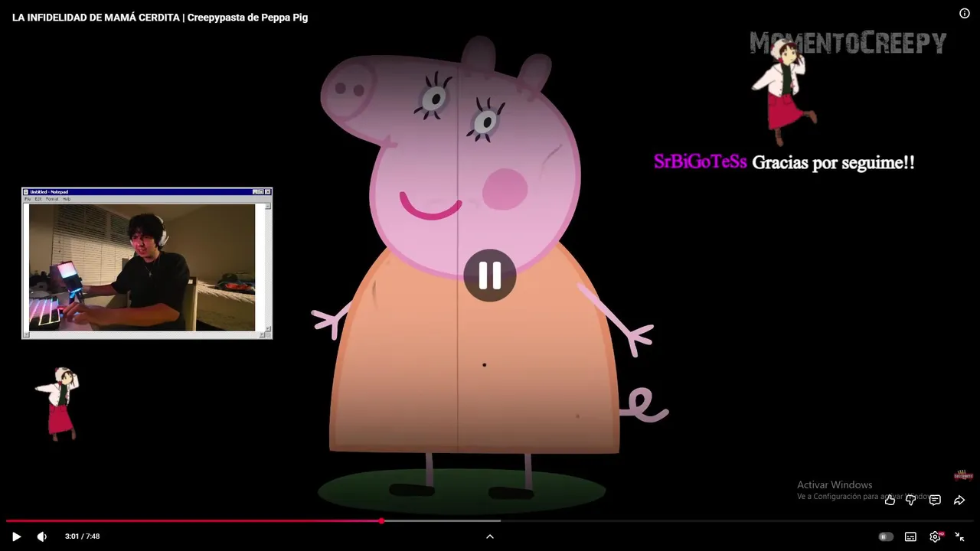Toggle the autoplay switch
Image resolution: width=980 pixels, height=551 pixels.
click(886, 536)
